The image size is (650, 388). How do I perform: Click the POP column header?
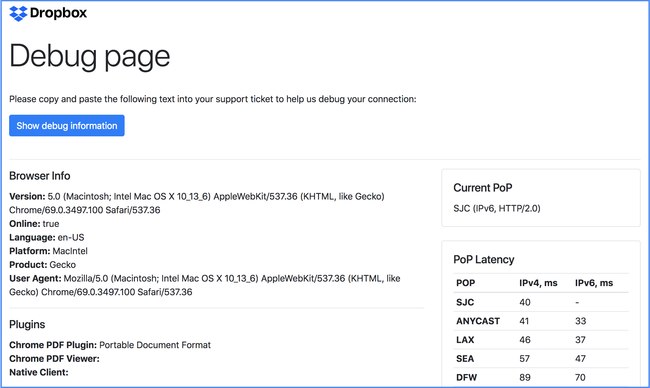[466, 283]
